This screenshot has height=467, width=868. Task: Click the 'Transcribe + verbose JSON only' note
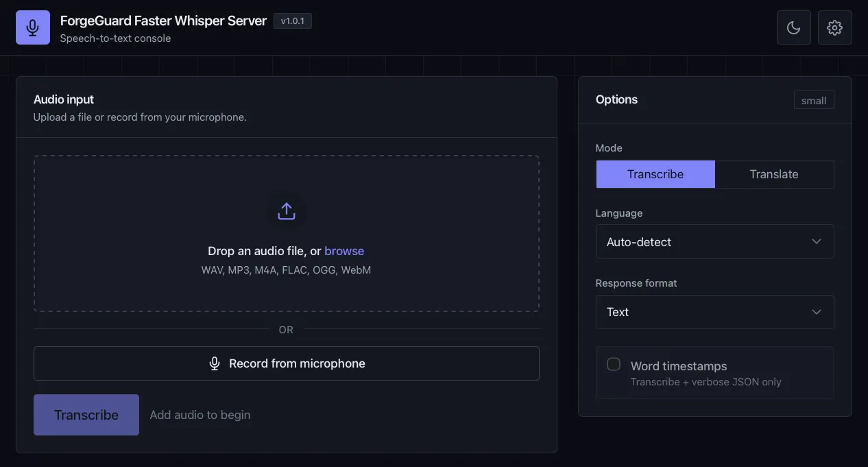pyautogui.click(x=706, y=382)
